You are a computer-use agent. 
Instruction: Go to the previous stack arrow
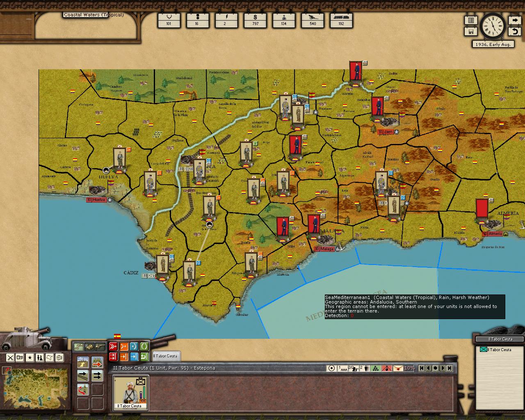click(429, 368)
